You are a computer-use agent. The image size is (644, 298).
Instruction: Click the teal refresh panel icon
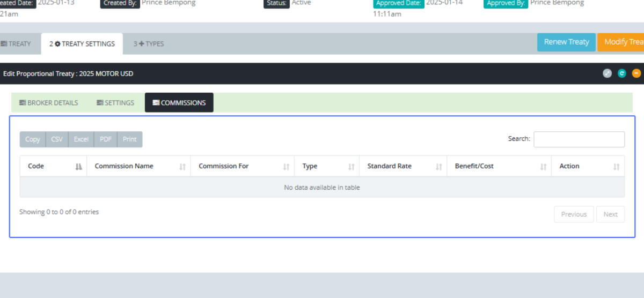pos(621,73)
